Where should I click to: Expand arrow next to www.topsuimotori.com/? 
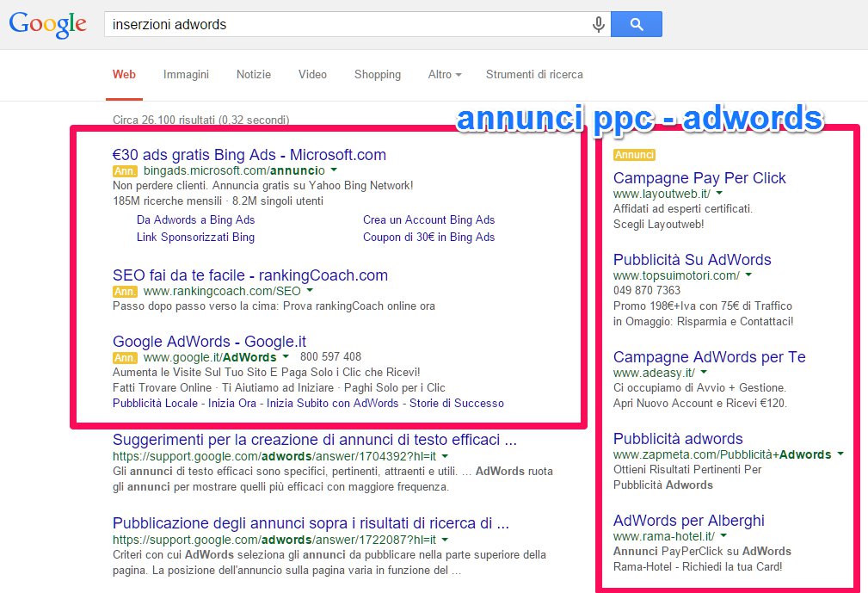pyautogui.click(x=749, y=274)
